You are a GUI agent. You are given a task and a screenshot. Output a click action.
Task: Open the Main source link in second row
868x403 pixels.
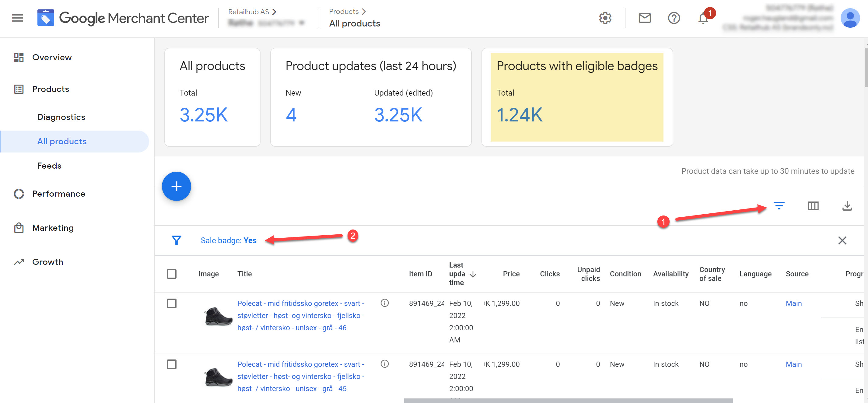coord(793,364)
